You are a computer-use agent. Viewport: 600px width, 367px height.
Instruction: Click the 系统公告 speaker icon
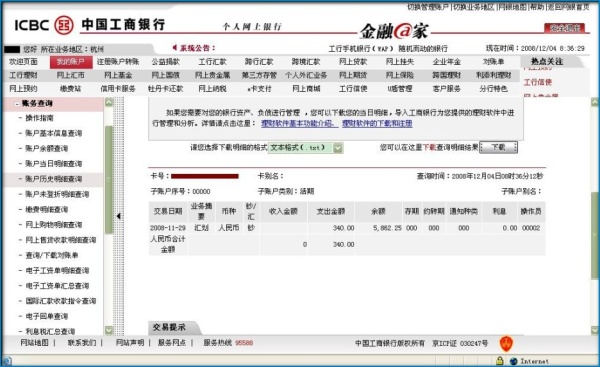pos(174,47)
